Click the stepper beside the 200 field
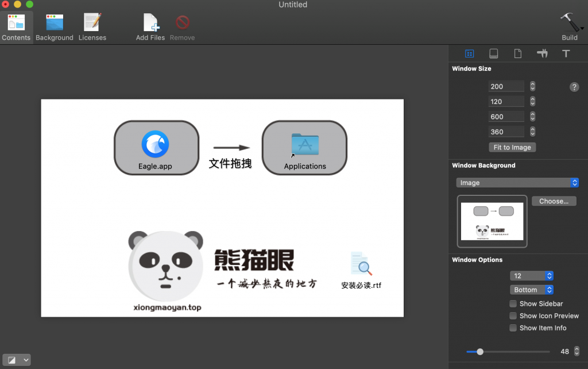Viewport: 588px width, 369px height. tap(532, 86)
